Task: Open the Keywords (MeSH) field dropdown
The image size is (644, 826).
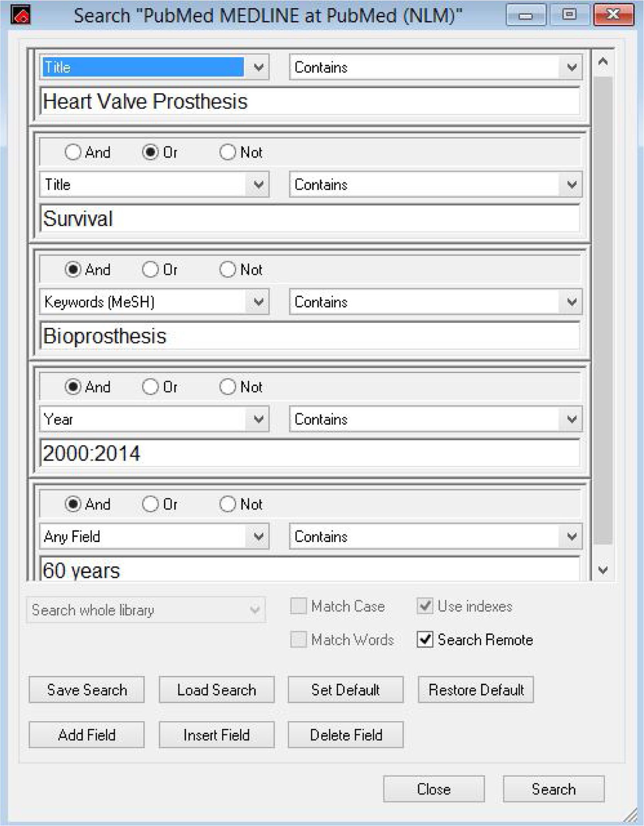Action: (x=258, y=302)
